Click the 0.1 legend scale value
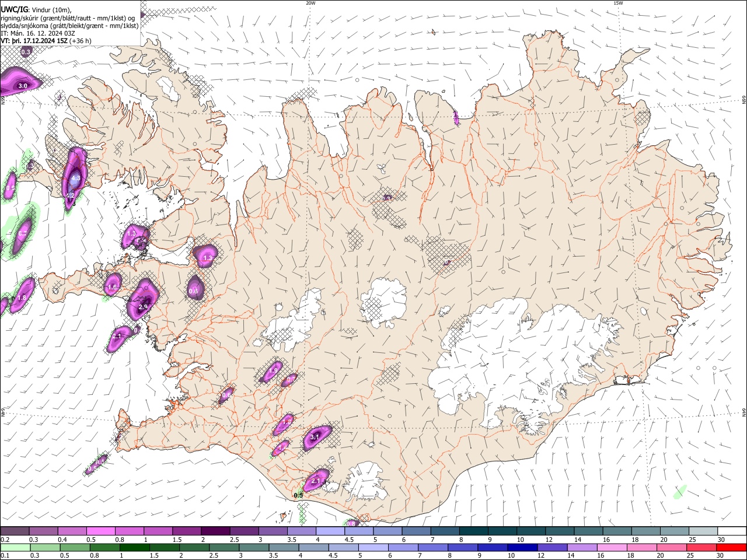This screenshot has height=560, width=747. coord(5,555)
